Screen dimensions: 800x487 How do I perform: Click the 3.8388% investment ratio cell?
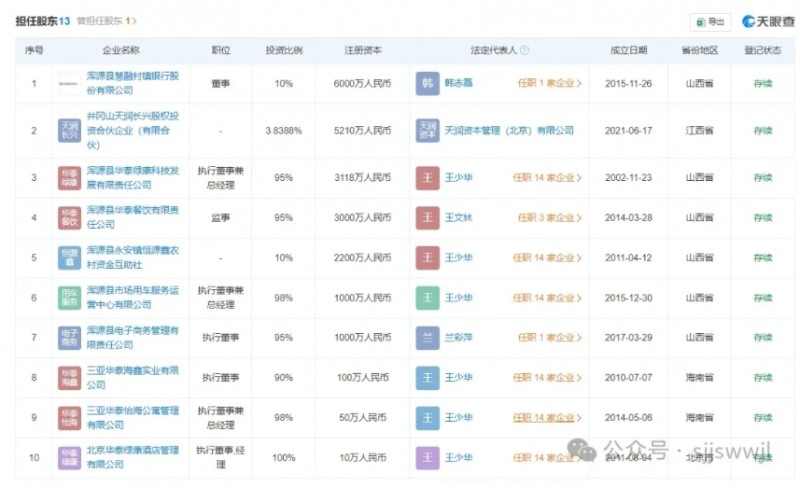click(284, 131)
